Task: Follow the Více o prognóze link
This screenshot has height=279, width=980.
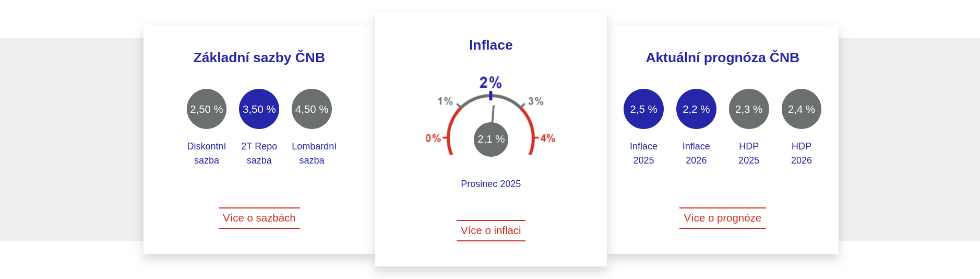Action: click(x=723, y=218)
